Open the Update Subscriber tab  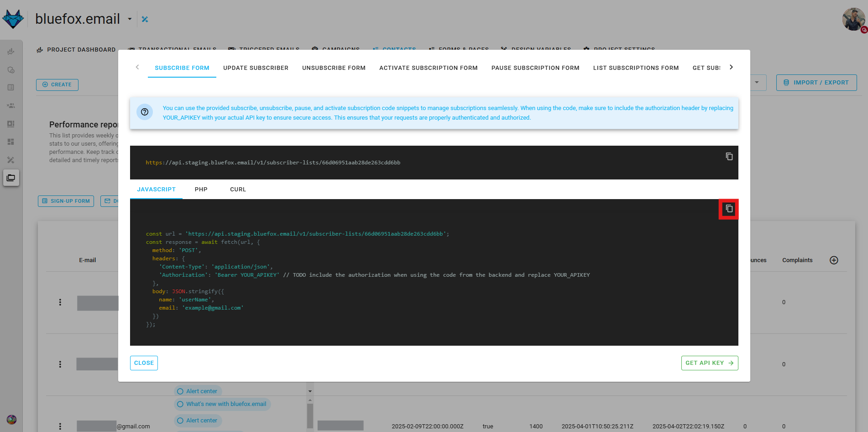click(256, 68)
